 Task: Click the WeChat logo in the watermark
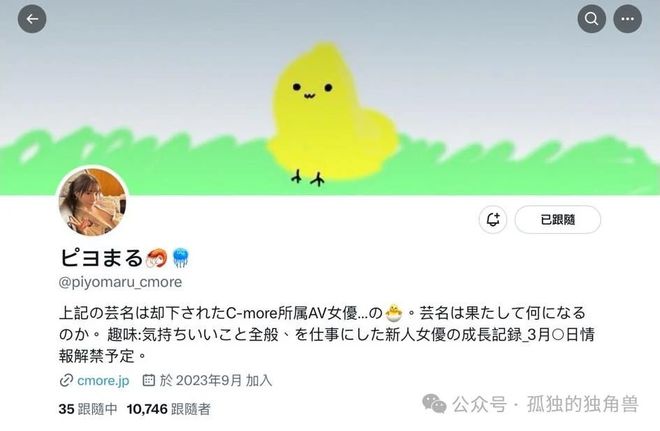coord(434,404)
